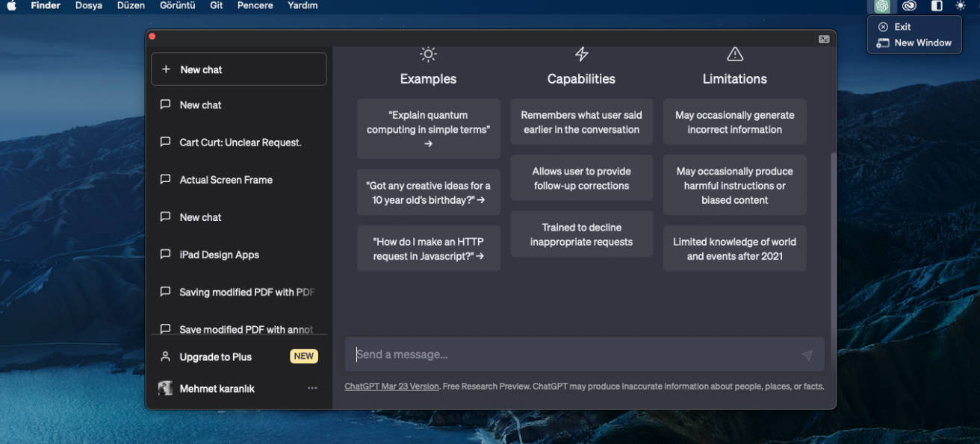Open the Upgrade to Plus option
This screenshot has width=980, height=444.
216,357
